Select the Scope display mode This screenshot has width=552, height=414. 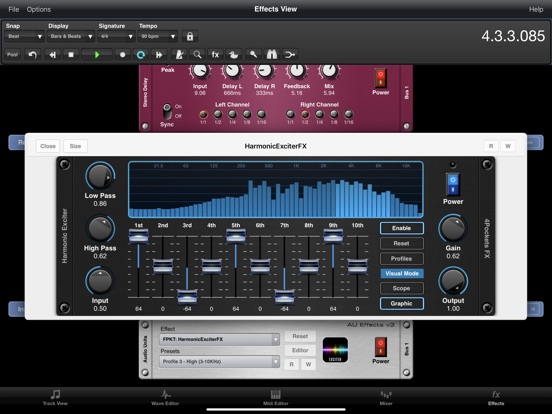(x=401, y=288)
